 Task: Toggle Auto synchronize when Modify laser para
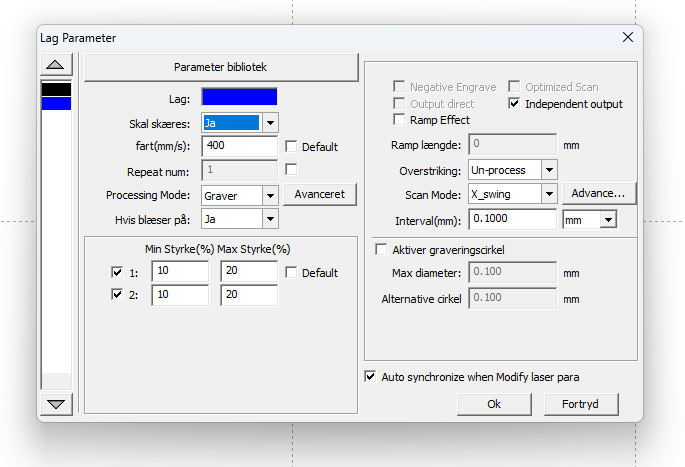coord(370,377)
